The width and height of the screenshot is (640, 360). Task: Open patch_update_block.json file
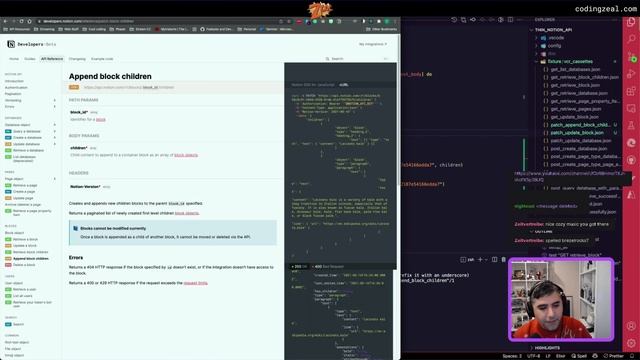(x=577, y=133)
